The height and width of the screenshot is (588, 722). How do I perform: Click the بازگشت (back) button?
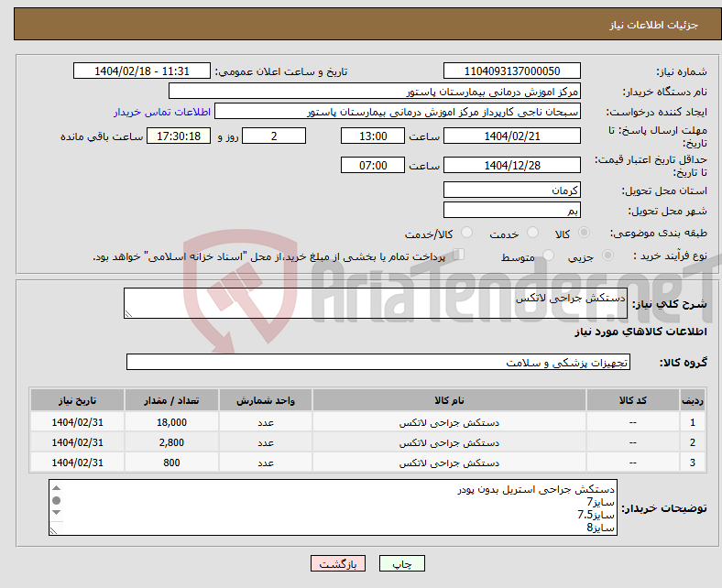[x=338, y=563]
